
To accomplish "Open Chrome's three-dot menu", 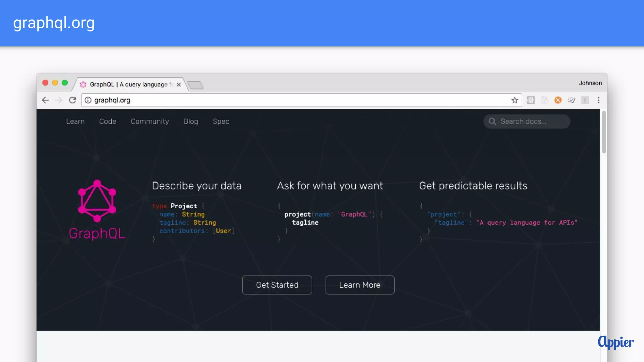I will click(x=598, y=100).
